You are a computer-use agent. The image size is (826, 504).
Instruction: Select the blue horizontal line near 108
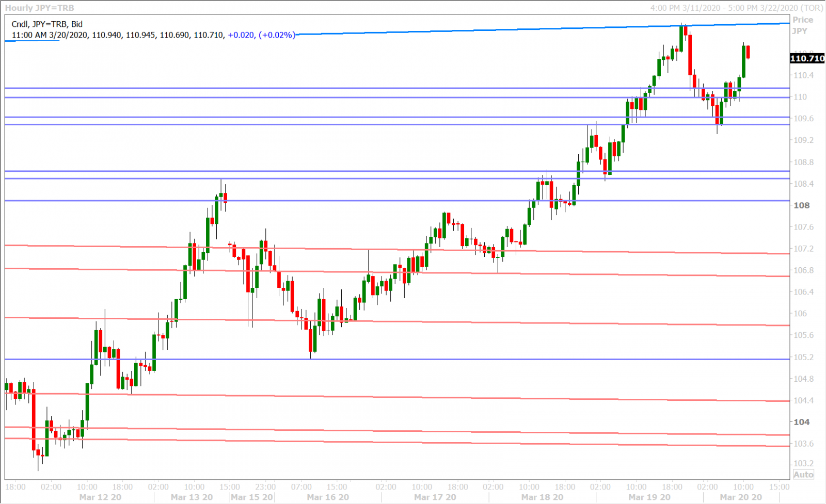413,201
